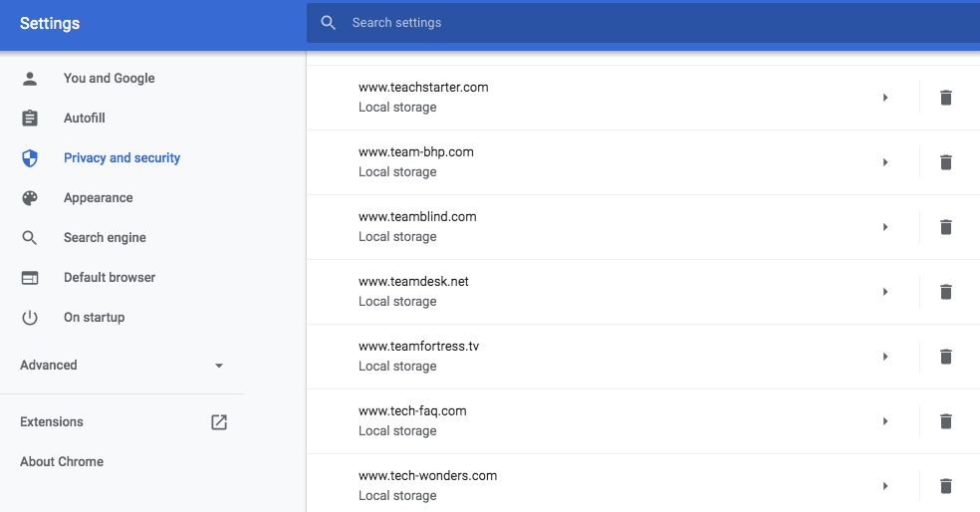
Task: Focus the Search settings field
Action: pos(643,23)
